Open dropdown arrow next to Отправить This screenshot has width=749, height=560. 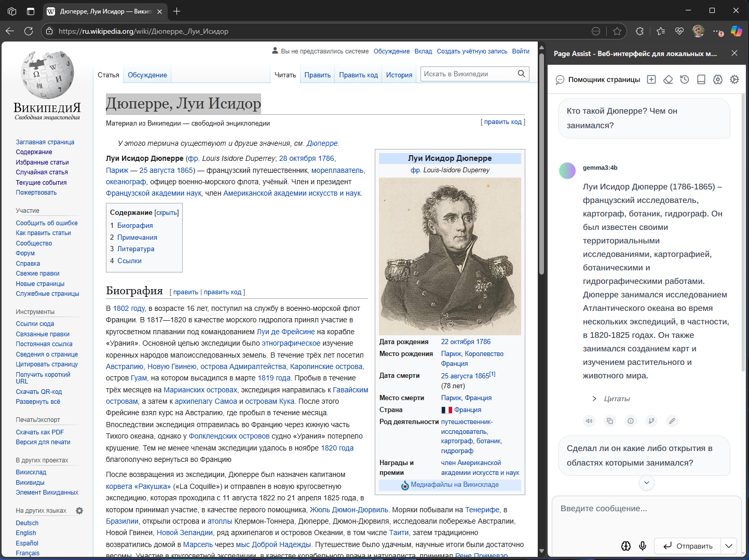tap(729, 545)
